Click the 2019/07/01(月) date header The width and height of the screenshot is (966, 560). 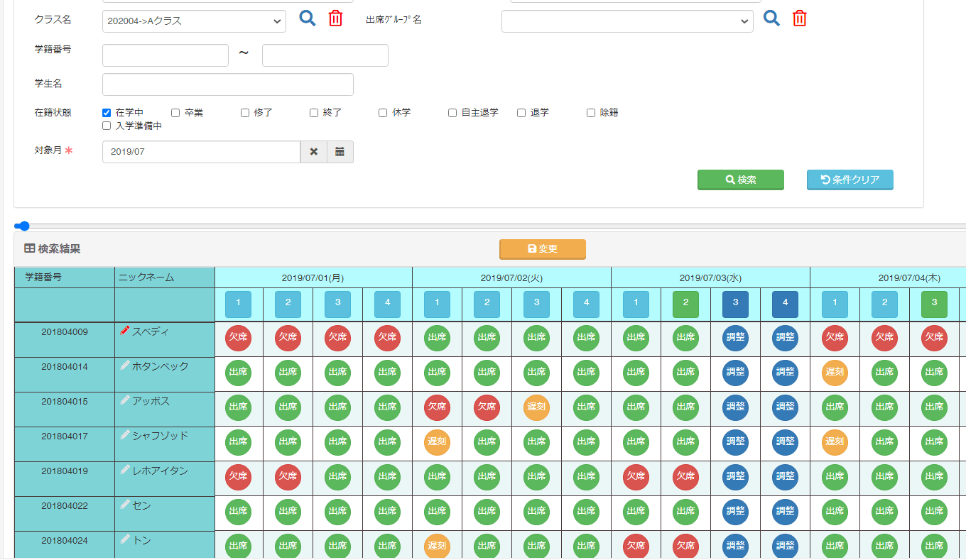point(313,278)
